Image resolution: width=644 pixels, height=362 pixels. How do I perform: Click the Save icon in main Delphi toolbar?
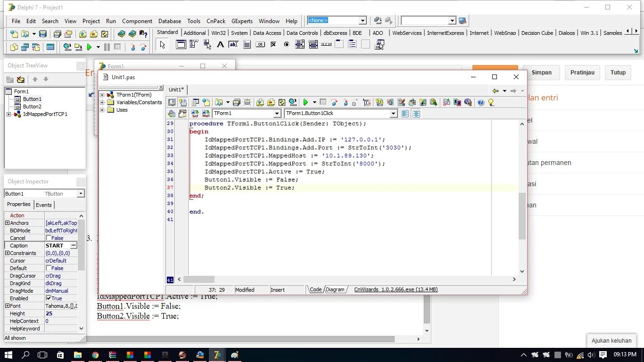pos(43,34)
